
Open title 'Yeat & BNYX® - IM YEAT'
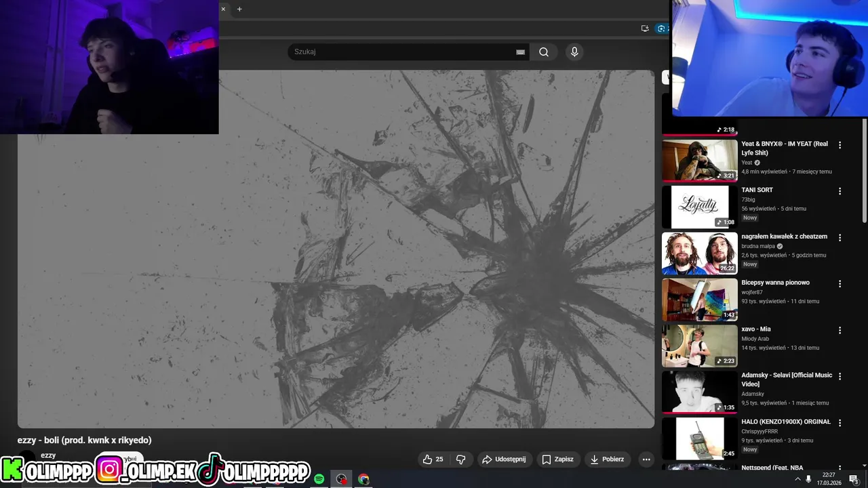(785, 148)
